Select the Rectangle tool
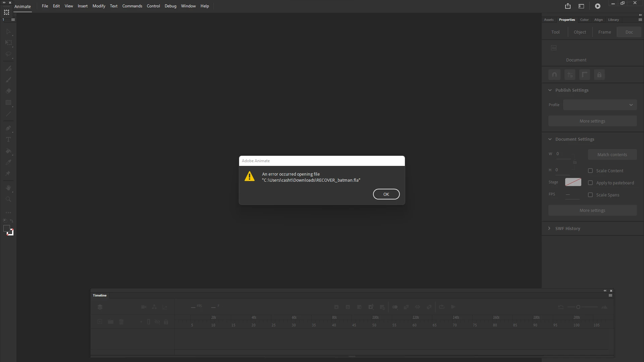The height and width of the screenshot is (362, 644). [8, 103]
